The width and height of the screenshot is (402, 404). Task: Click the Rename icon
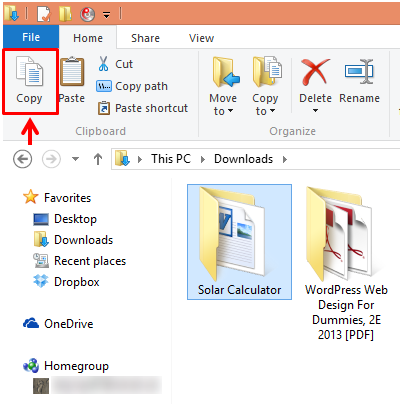[x=359, y=71]
